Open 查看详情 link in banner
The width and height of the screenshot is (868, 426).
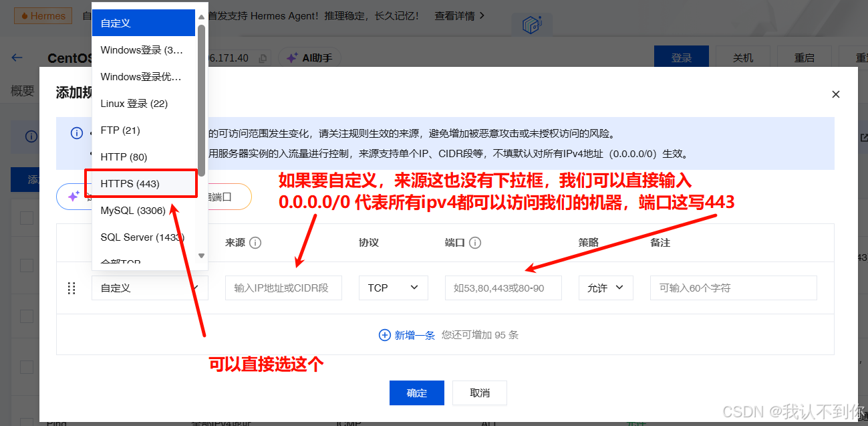click(x=460, y=15)
